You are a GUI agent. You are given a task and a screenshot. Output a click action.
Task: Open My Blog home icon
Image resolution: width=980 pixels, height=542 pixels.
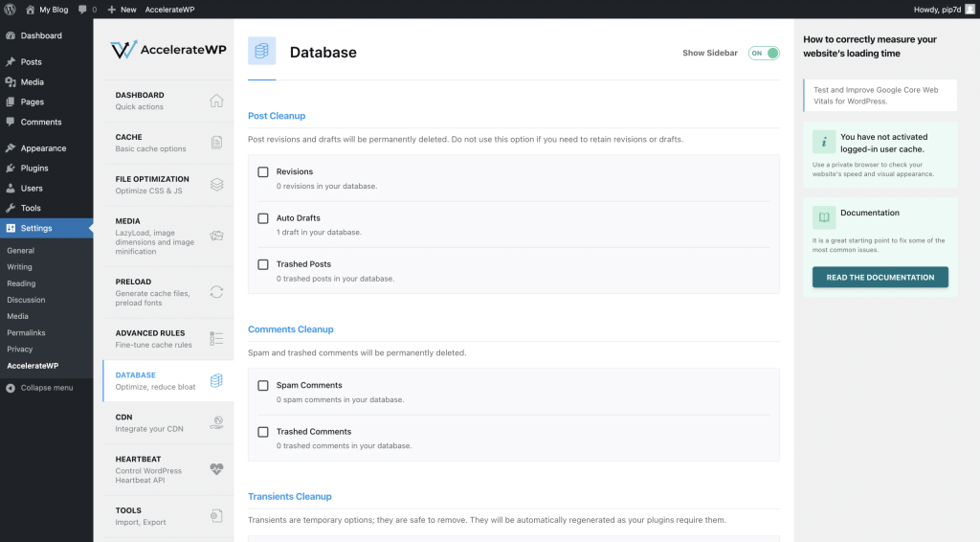30,10
